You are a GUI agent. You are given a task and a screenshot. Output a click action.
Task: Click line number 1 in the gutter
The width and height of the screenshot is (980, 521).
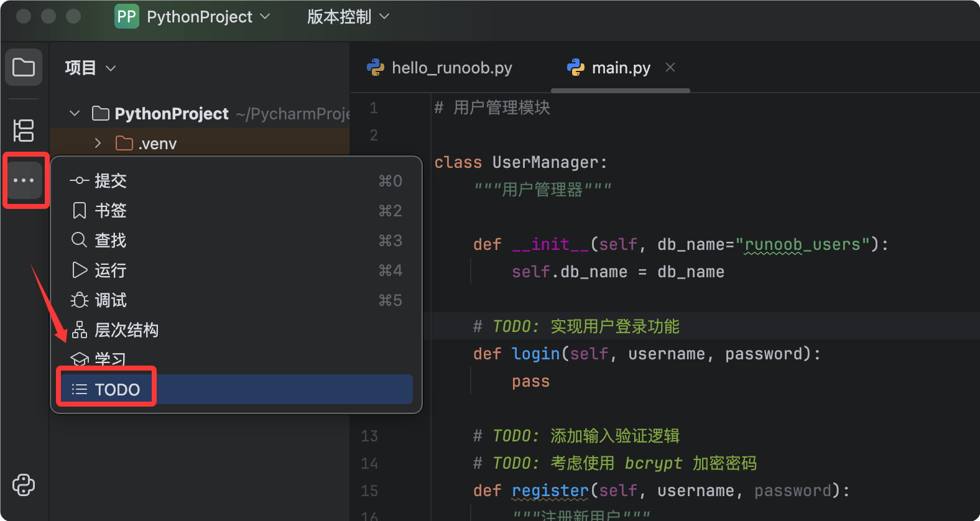(x=374, y=108)
